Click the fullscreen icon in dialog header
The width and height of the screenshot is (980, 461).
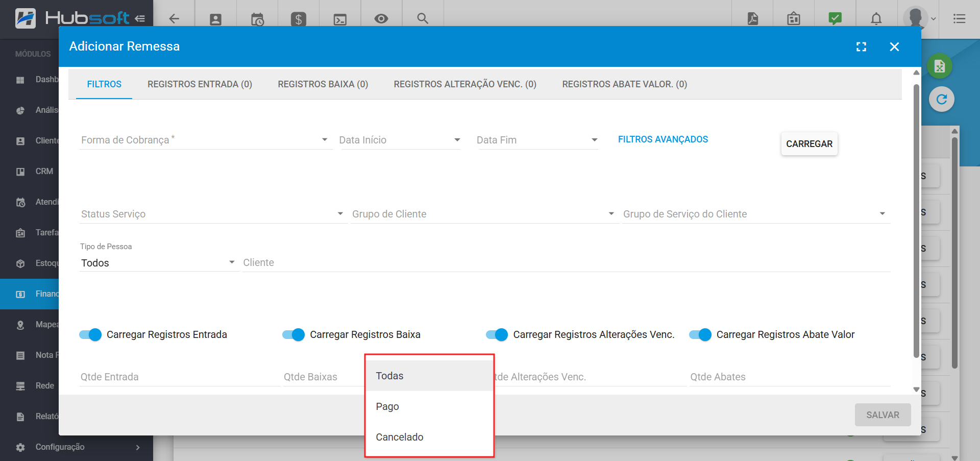(x=861, y=47)
